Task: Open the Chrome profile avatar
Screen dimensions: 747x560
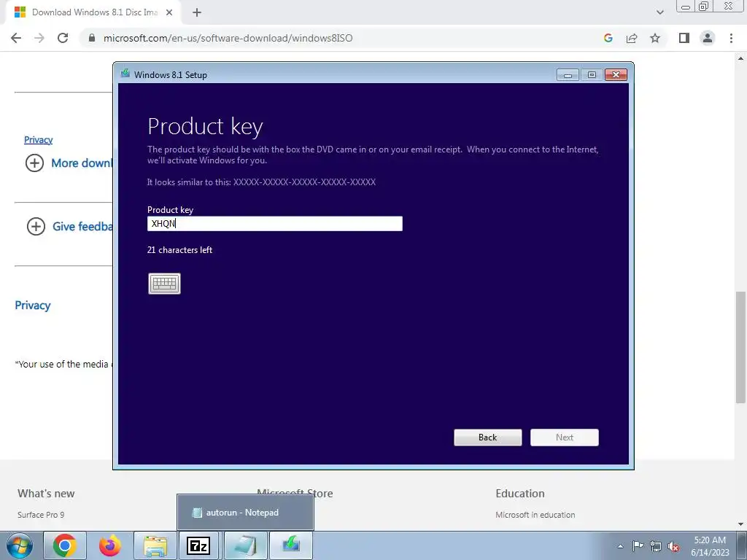Action: coord(708,38)
